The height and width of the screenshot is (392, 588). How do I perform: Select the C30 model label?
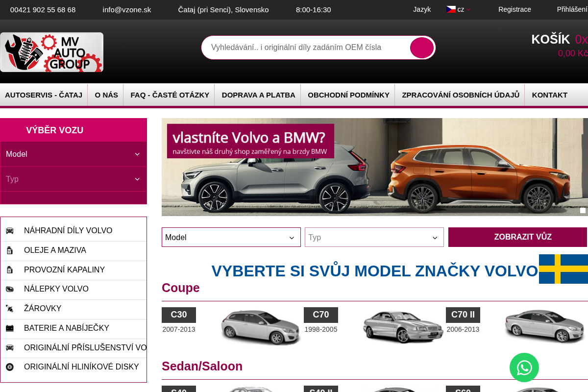(x=179, y=315)
